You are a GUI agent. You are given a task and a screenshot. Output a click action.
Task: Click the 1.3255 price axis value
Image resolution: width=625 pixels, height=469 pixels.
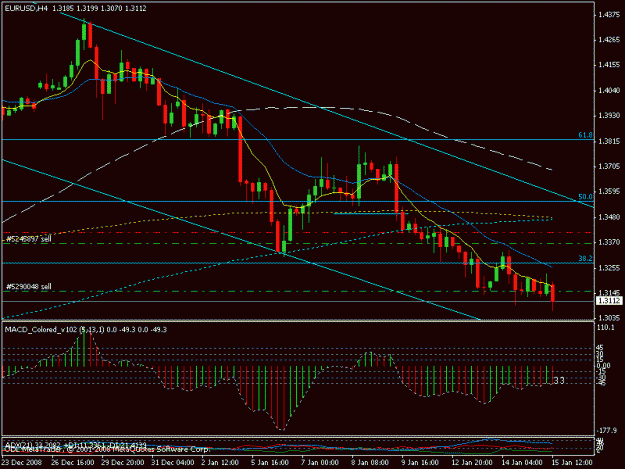click(609, 268)
